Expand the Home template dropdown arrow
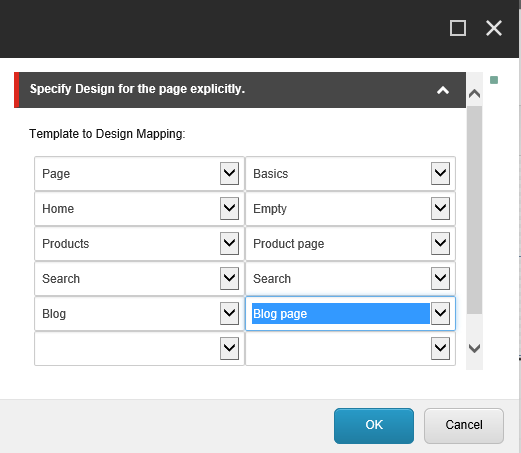This screenshot has width=521, height=453. (229, 208)
